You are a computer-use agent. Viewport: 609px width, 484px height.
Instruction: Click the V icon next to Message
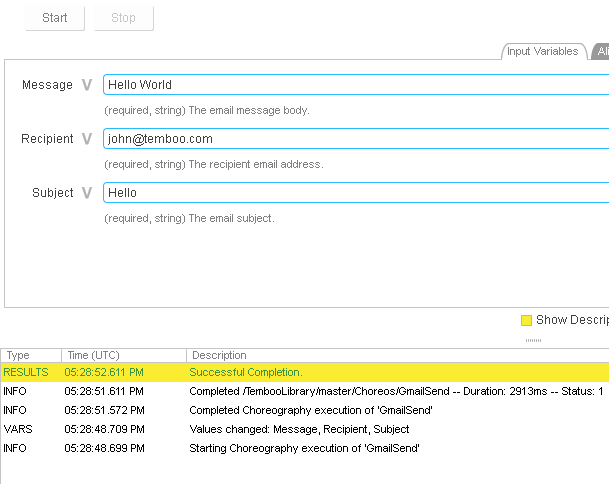click(x=87, y=85)
